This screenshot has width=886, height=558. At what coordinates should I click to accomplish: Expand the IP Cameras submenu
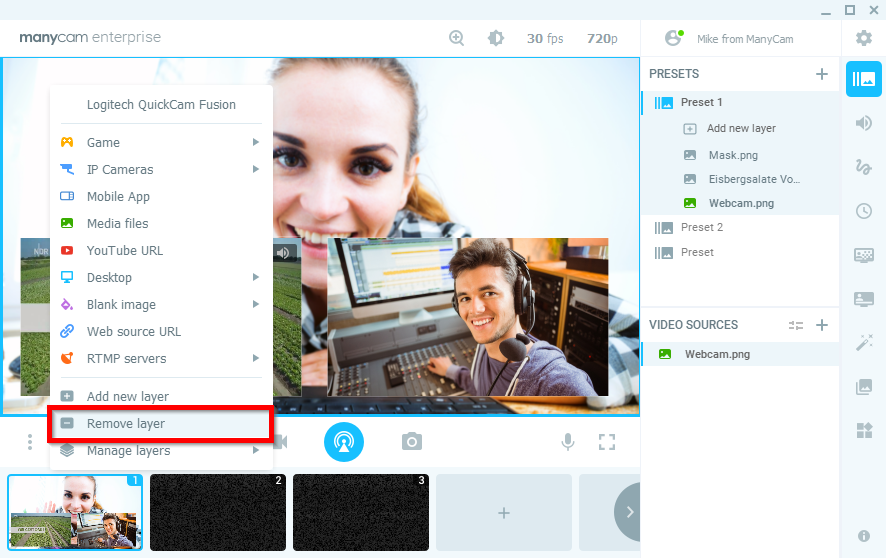tap(161, 169)
